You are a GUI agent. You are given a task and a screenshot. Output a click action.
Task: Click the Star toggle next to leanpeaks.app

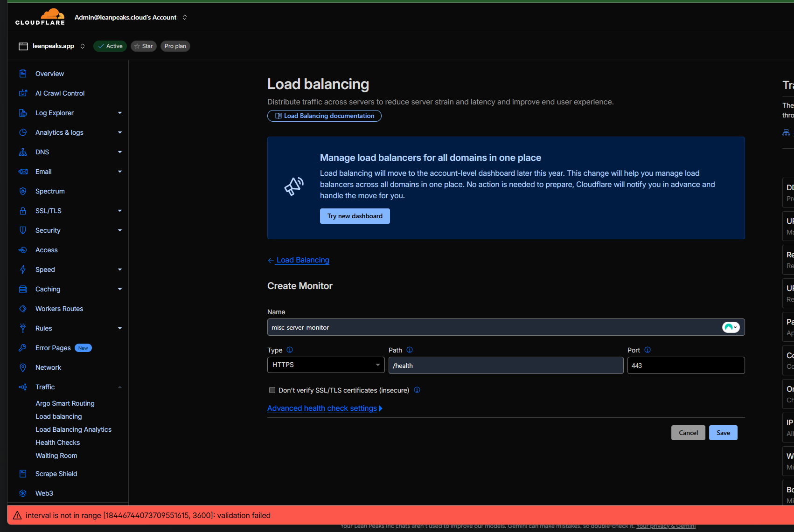point(143,46)
